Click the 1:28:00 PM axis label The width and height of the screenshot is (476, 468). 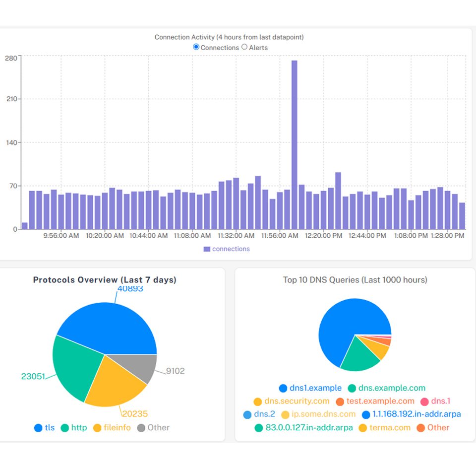coord(447,236)
